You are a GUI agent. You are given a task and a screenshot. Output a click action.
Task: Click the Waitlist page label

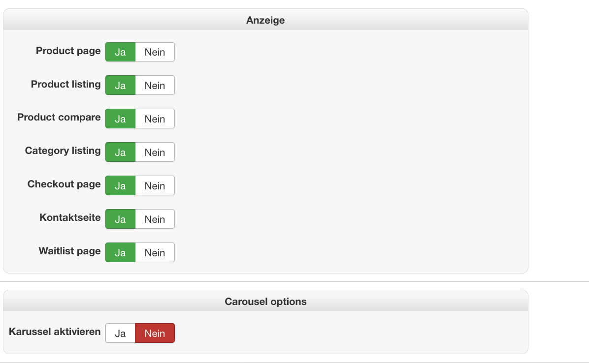69,251
